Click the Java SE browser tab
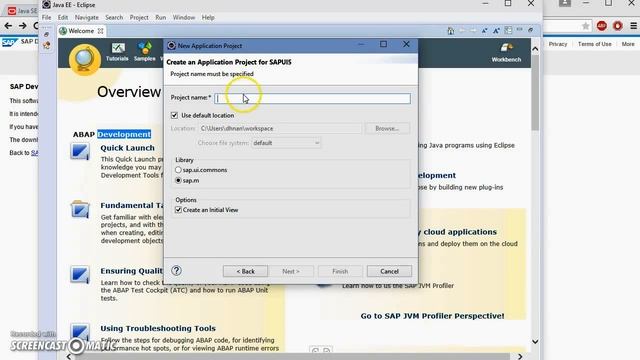 coord(22,11)
